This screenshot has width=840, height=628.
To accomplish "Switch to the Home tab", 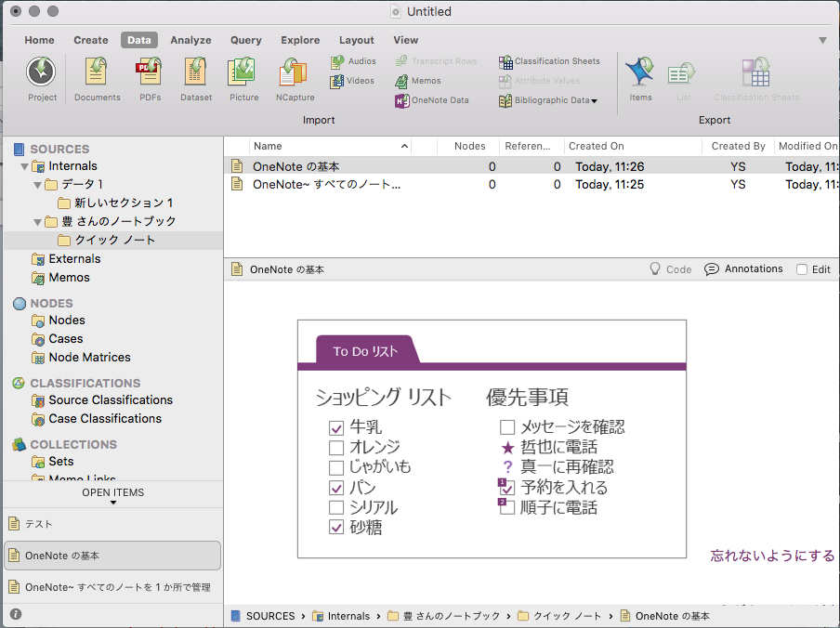I will 39,40.
